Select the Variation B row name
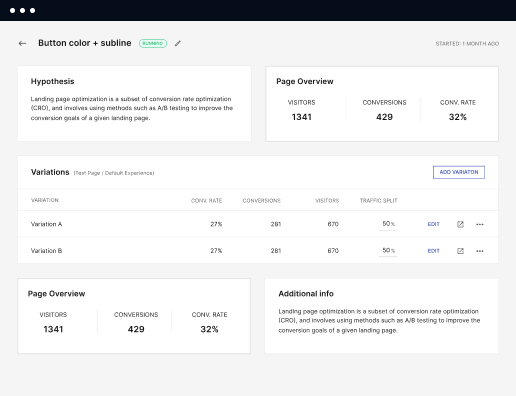 click(46, 251)
